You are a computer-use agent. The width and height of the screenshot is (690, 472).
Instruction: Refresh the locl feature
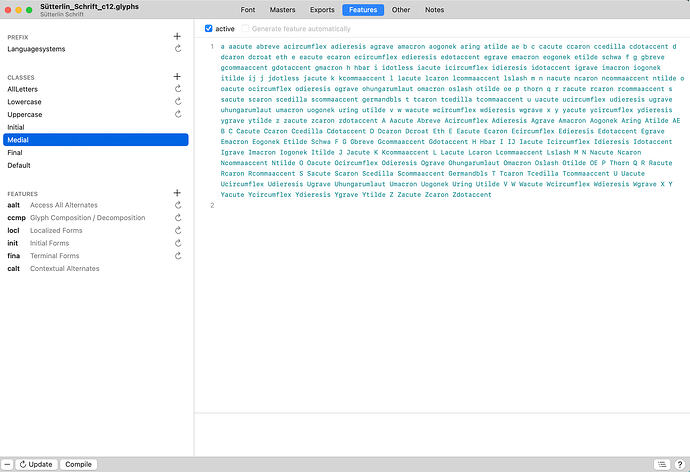(178, 231)
